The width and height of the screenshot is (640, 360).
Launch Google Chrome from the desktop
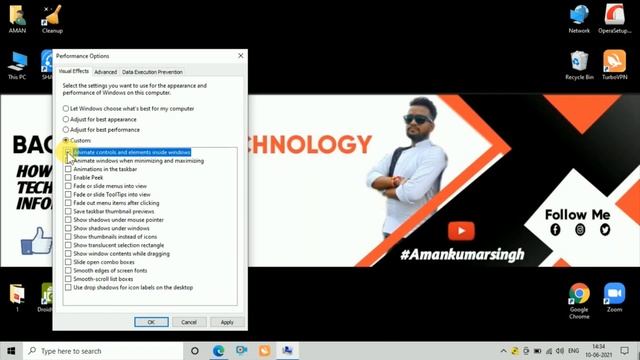[579, 300]
